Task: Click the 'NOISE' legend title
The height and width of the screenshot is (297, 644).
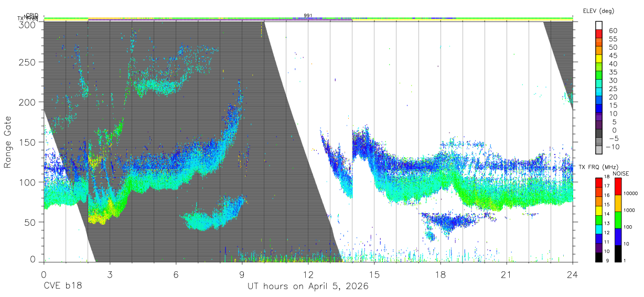Action: point(621,173)
